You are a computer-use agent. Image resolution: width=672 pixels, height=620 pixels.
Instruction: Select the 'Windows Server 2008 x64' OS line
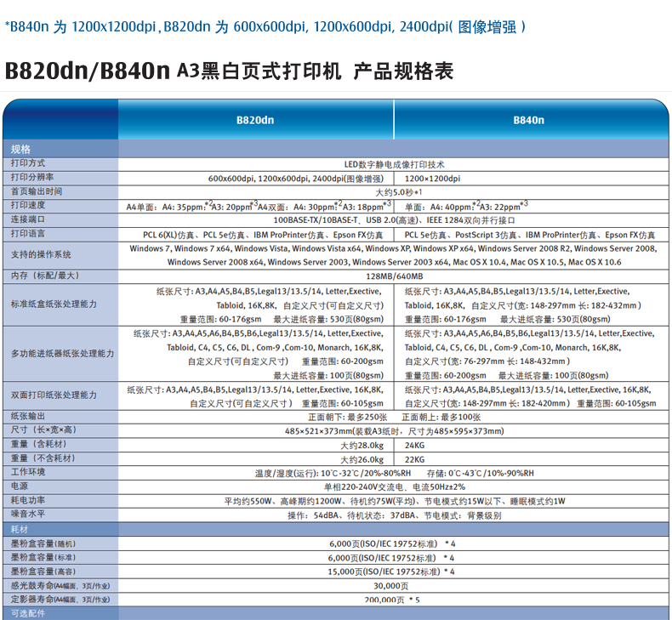pos(395,262)
